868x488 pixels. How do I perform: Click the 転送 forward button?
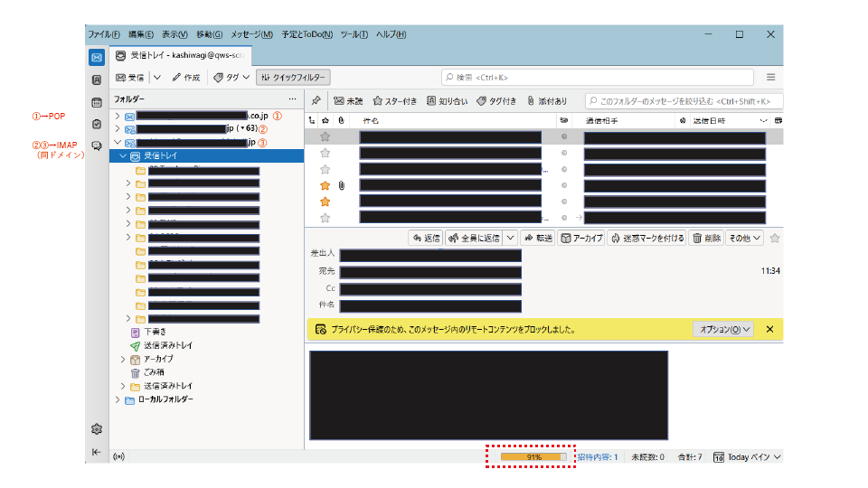pos(538,238)
